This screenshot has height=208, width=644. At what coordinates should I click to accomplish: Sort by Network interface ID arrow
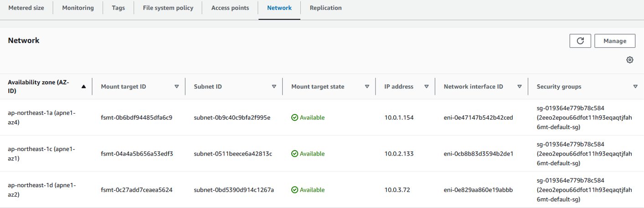point(519,86)
